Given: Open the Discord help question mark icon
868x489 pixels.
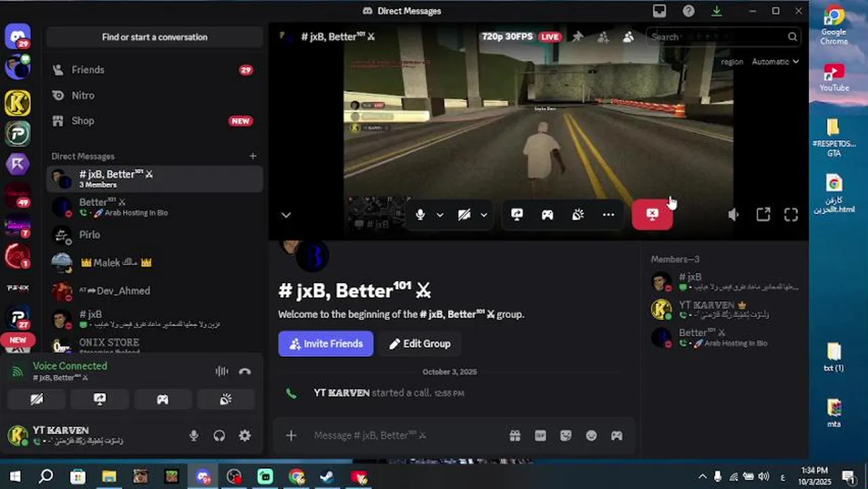Looking at the screenshot, I should click(689, 11).
